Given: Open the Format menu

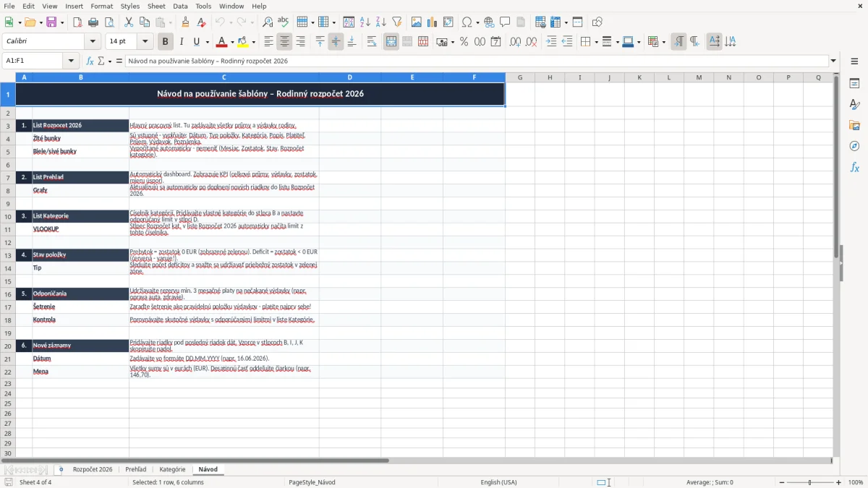Looking at the screenshot, I should pyautogui.click(x=101, y=6).
